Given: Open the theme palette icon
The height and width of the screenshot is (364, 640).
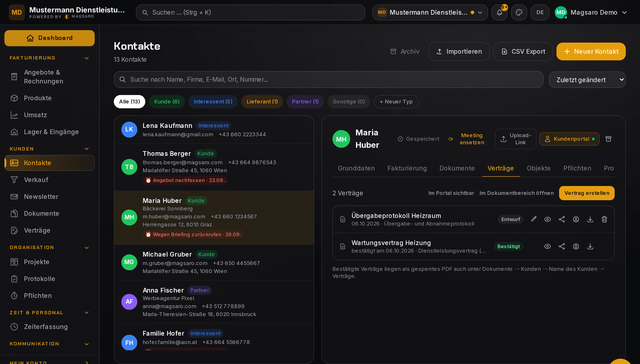Looking at the screenshot, I should (519, 12).
